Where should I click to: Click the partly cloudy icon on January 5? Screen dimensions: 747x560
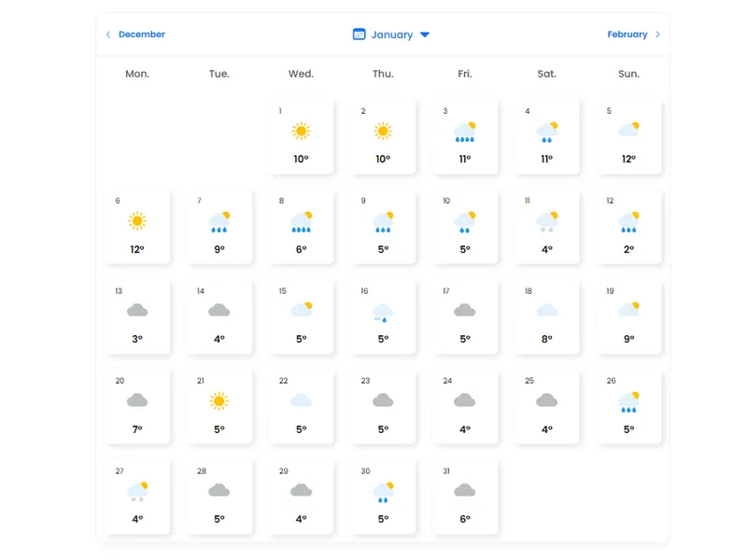[x=628, y=131]
